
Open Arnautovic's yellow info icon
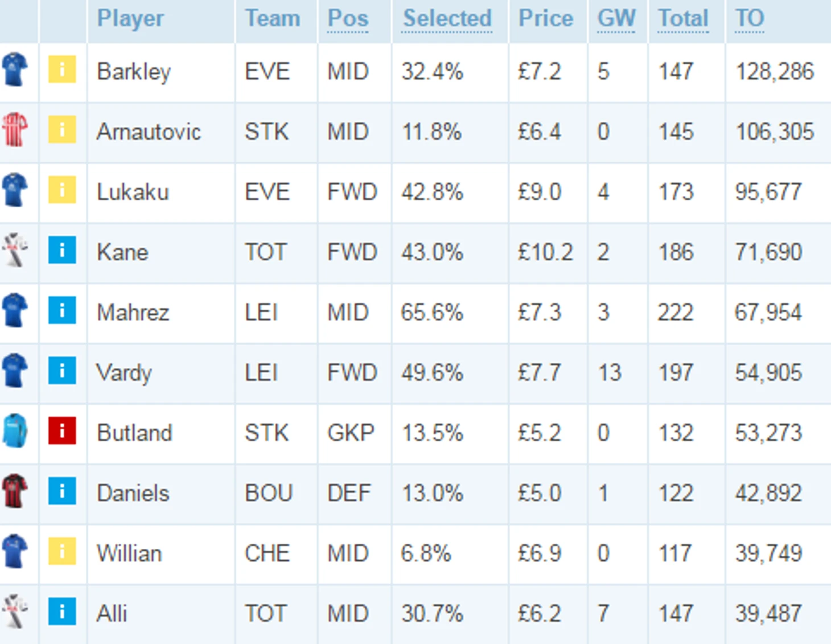(62, 129)
